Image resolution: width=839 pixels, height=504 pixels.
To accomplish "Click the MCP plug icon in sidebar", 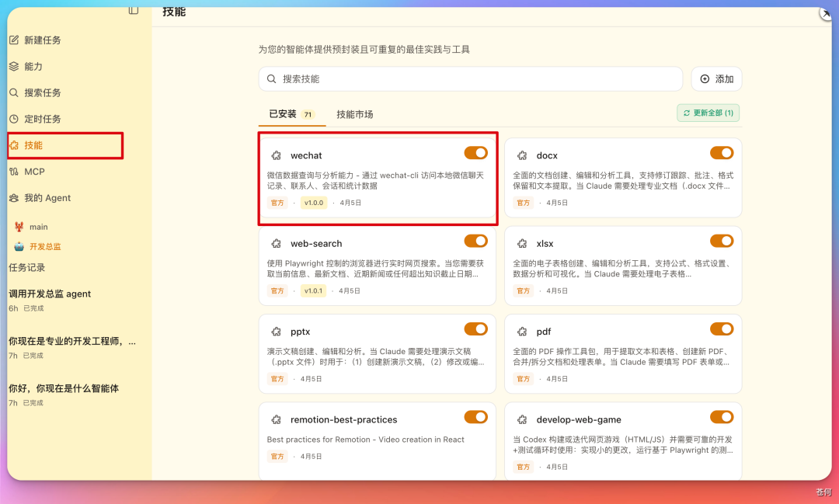I will [16, 172].
